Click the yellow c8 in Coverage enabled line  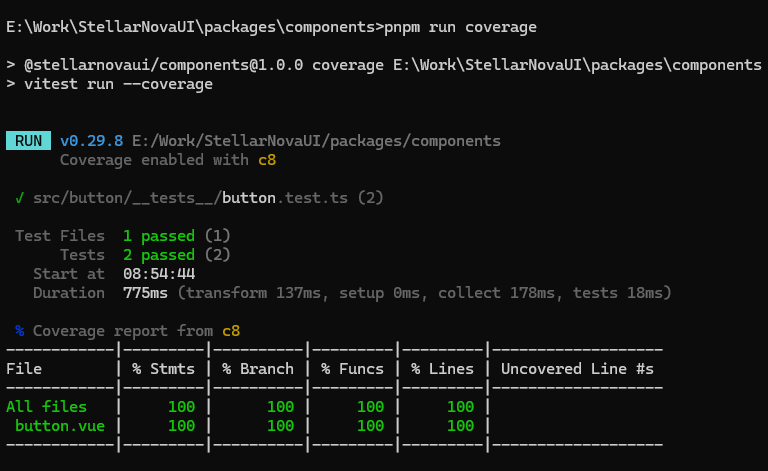pyautogui.click(x=267, y=160)
